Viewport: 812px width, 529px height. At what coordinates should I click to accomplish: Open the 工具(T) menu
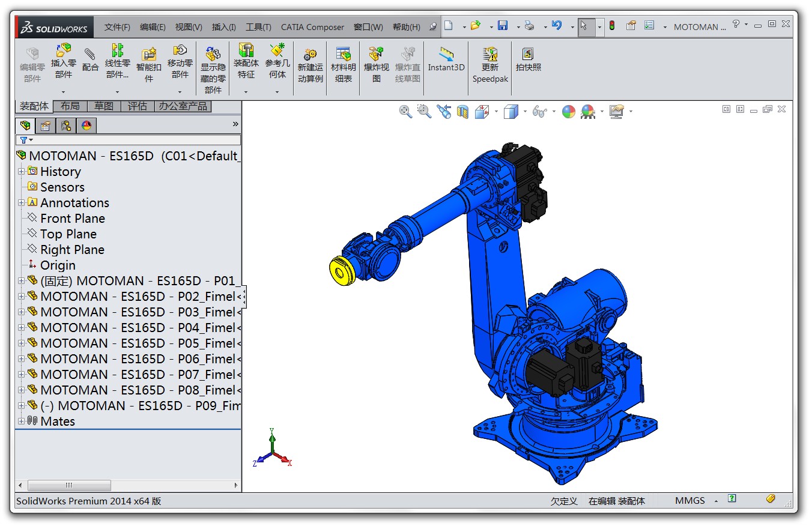pos(258,27)
